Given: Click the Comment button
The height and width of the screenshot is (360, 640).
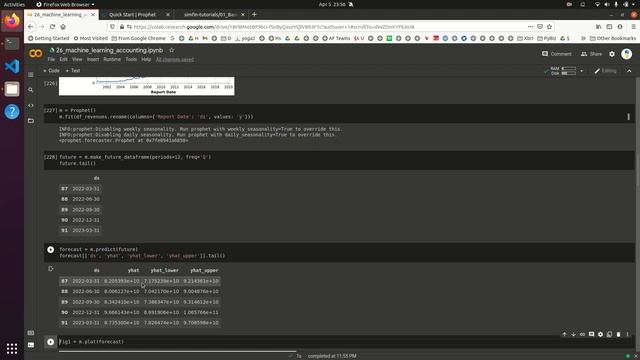Looking at the screenshot, I should pos(556,54).
